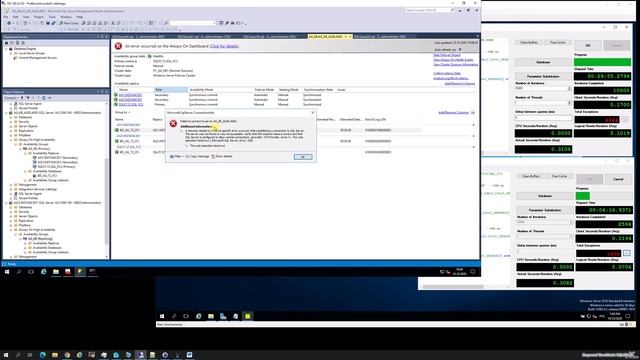The width and height of the screenshot is (640, 360).
Task: Open the View menu in SSMS
Action: tap(26, 17)
